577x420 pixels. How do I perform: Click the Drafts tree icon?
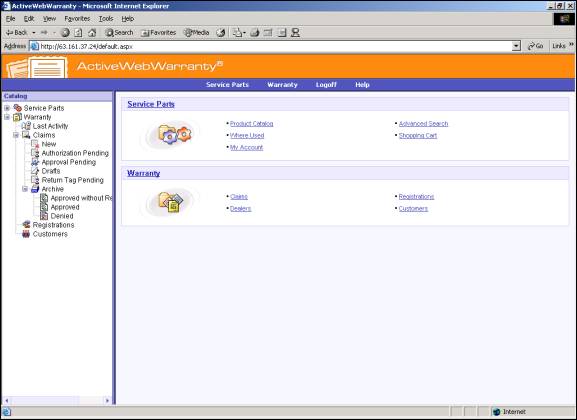35,171
